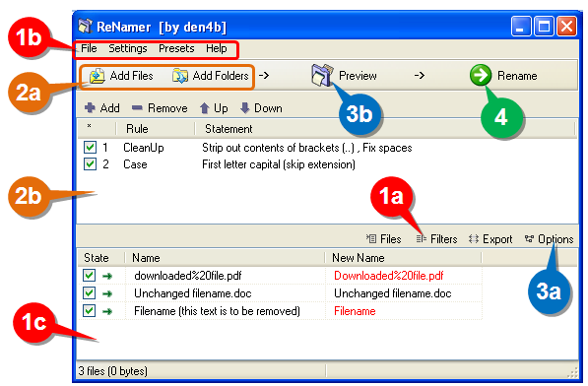Click the Preview folder icon
Viewport: 588px width, 386px height.
tap(322, 75)
